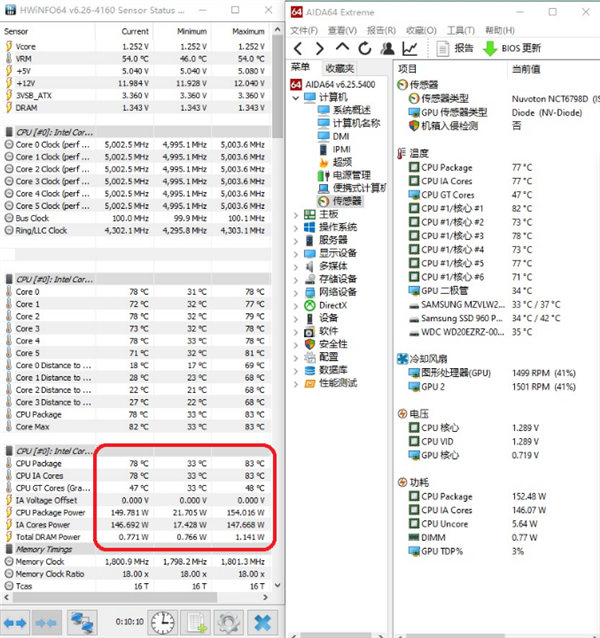
Task: Collapse the 计算机 tree node
Action: (296, 98)
